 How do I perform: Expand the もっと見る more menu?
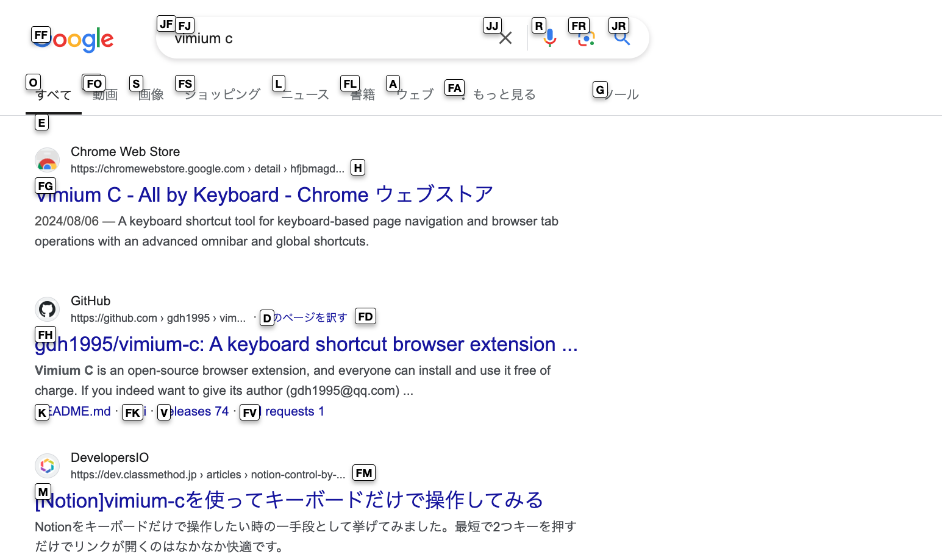click(x=499, y=94)
